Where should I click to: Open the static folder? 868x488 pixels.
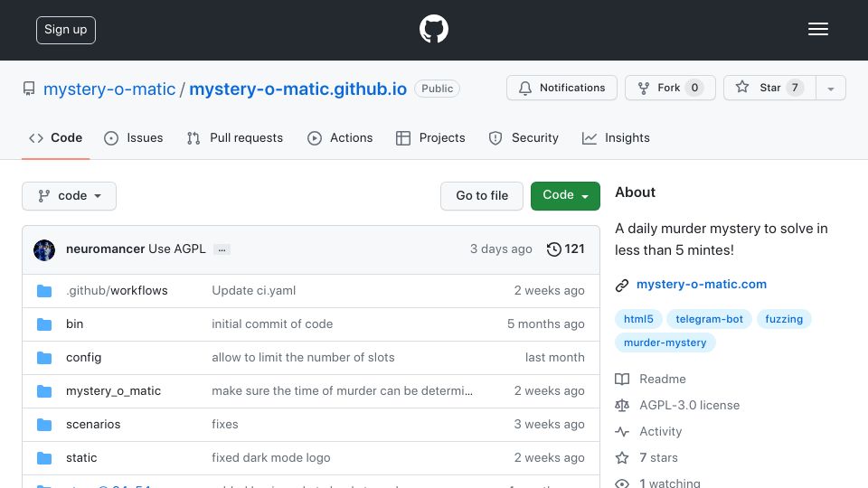pos(81,457)
